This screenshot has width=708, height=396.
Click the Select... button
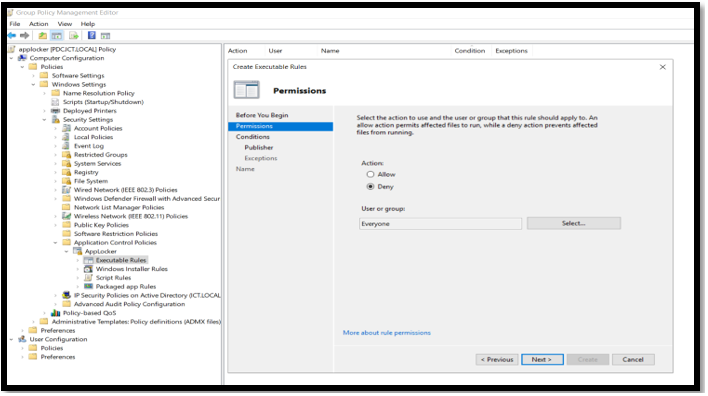pos(573,224)
